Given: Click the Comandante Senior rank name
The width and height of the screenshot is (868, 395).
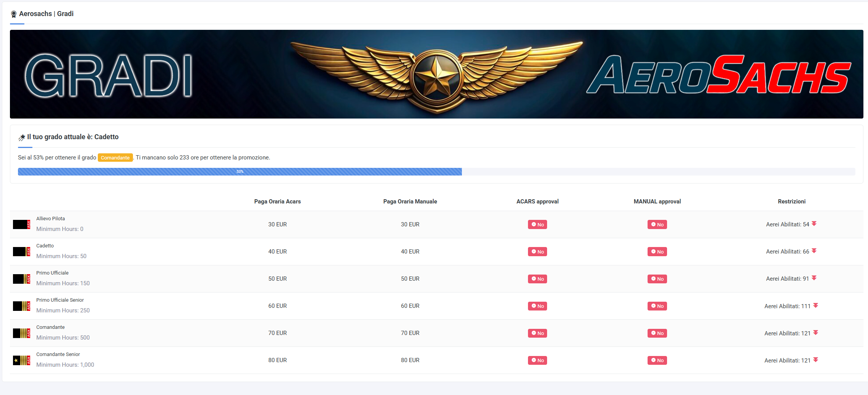Looking at the screenshot, I should [58, 354].
